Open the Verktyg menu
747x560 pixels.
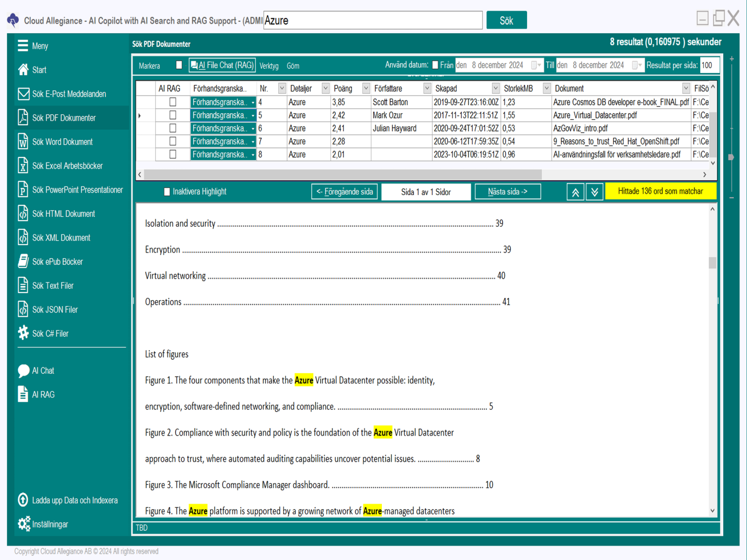click(x=268, y=66)
